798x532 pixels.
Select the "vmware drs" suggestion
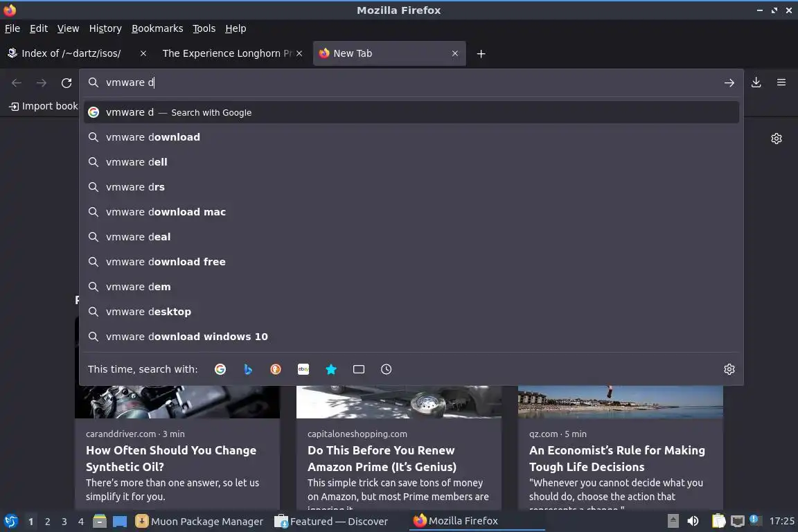click(411, 187)
